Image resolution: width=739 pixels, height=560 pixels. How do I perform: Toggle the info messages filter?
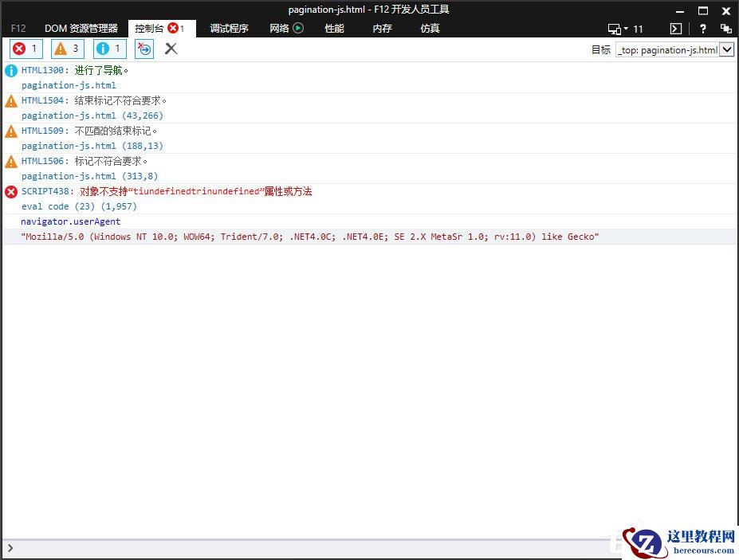click(108, 49)
